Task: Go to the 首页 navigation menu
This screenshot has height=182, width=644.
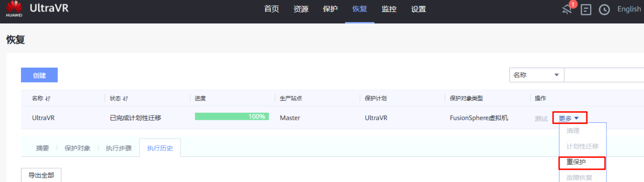Action: click(271, 9)
